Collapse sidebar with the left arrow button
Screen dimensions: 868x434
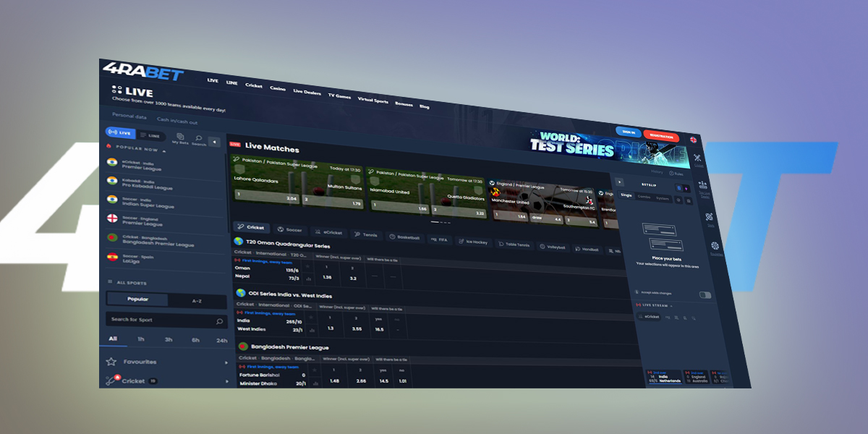[214, 142]
